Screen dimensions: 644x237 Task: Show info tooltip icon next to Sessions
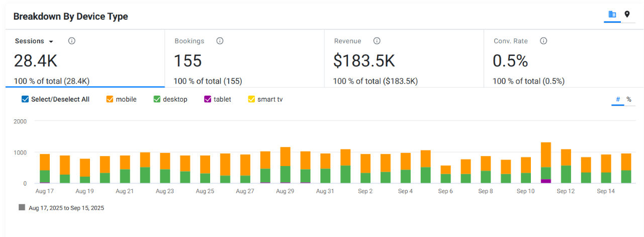click(x=72, y=41)
